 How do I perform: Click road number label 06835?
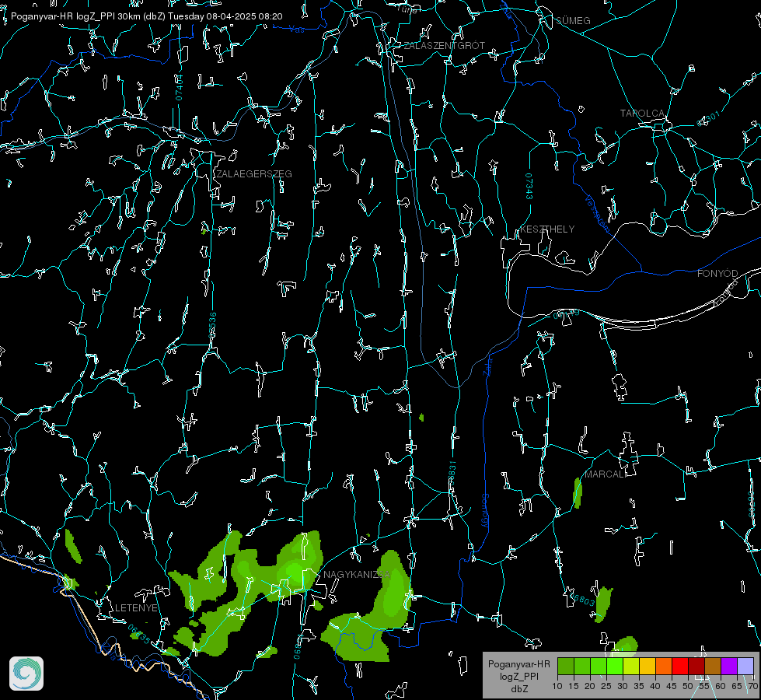pos(139,635)
